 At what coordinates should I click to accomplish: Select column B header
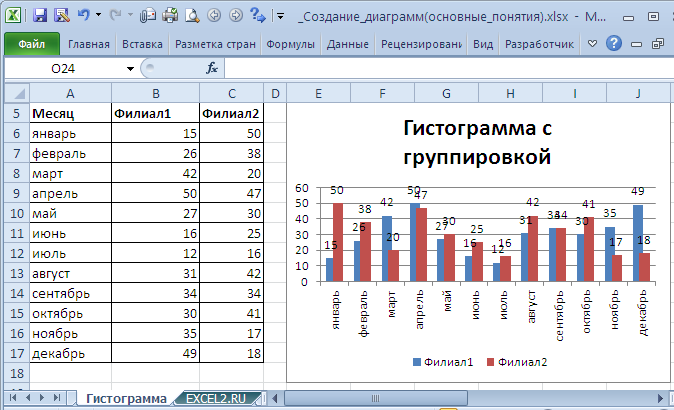tap(156, 93)
